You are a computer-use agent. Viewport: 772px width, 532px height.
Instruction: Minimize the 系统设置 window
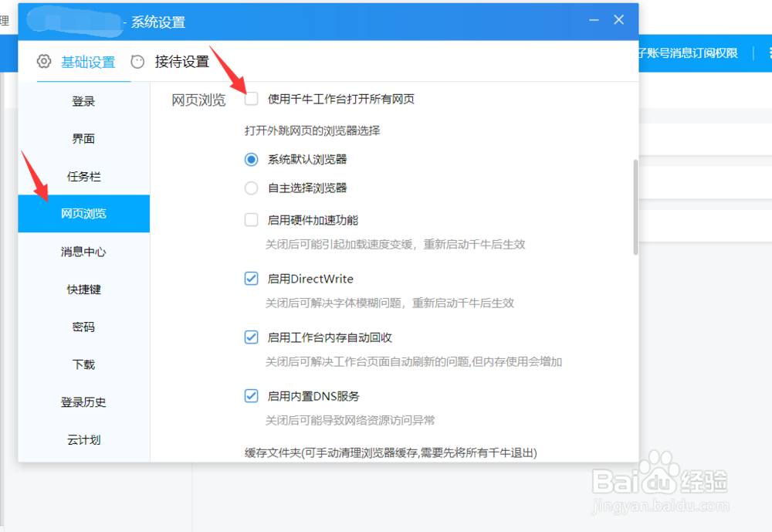tap(594, 20)
